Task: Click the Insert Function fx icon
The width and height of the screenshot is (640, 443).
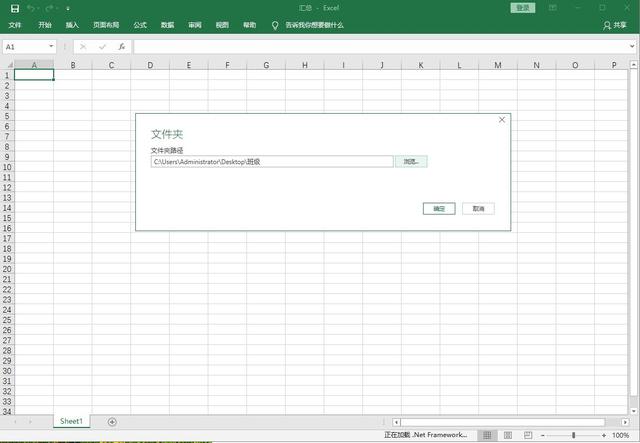Action: click(121, 47)
